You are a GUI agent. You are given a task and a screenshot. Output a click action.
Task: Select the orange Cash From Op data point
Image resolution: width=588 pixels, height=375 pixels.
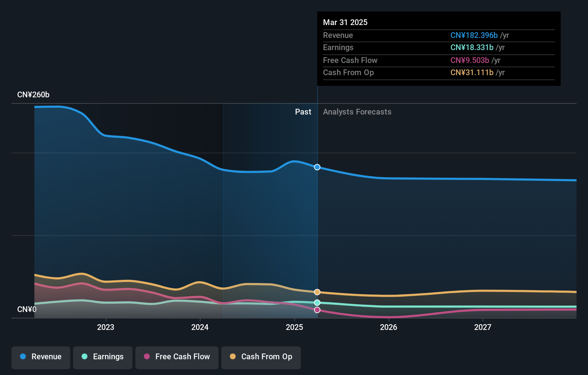[x=317, y=292]
